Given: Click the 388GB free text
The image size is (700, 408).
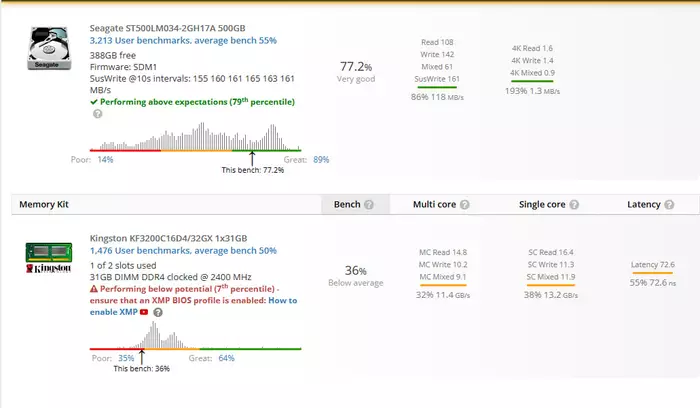Looking at the screenshot, I should point(113,55).
